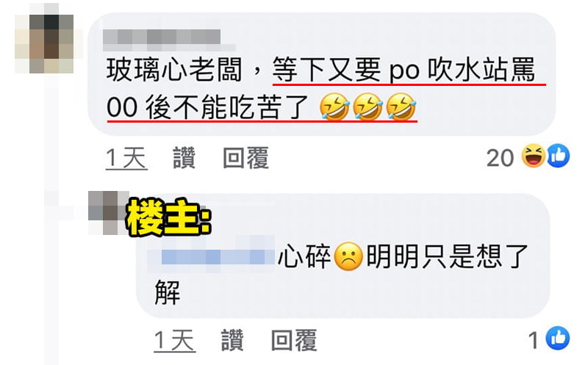588x365 pixels.
Task: Click the middle rolling-laughing emoji
Action: (x=368, y=106)
